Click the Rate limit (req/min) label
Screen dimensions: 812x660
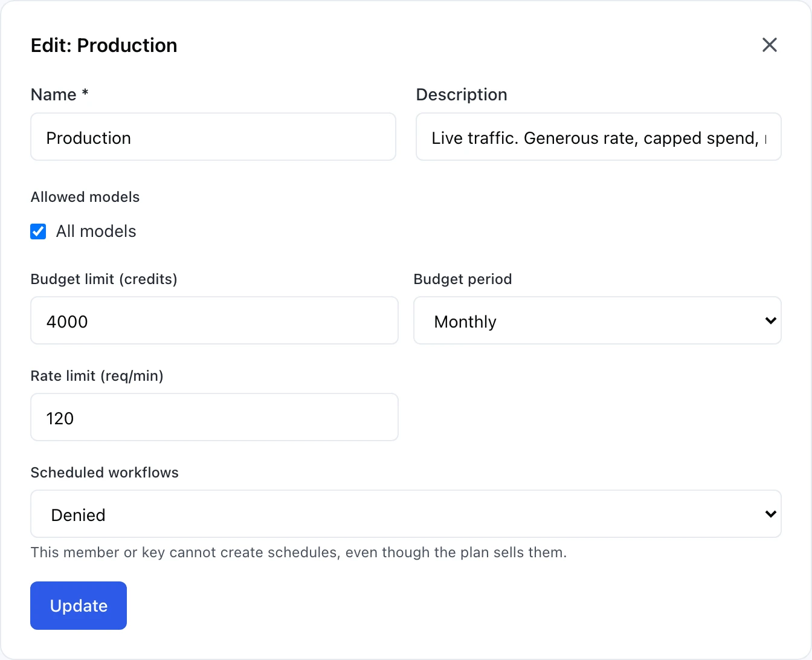click(97, 376)
